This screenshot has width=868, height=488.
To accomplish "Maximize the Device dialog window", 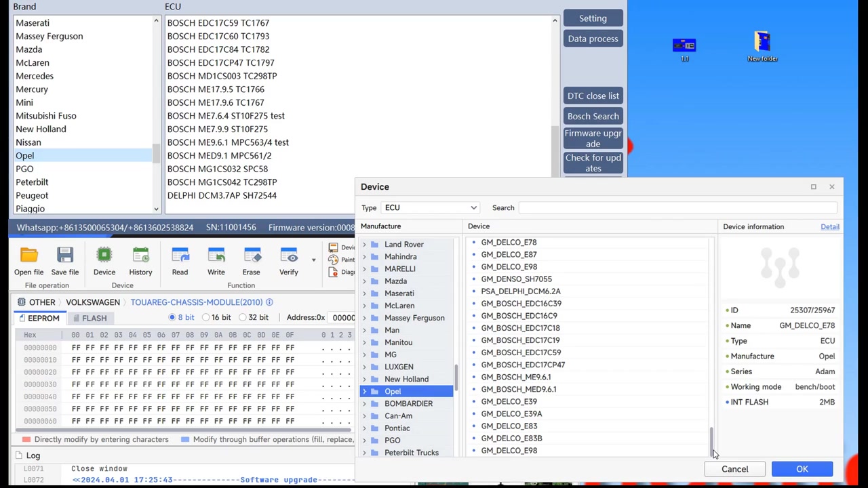I will (813, 187).
